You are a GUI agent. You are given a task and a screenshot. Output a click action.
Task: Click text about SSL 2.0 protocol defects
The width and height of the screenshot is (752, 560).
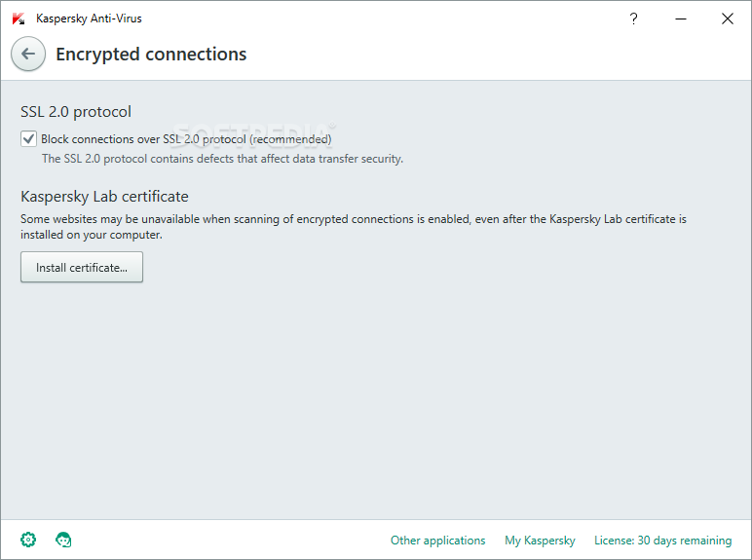[x=222, y=159]
